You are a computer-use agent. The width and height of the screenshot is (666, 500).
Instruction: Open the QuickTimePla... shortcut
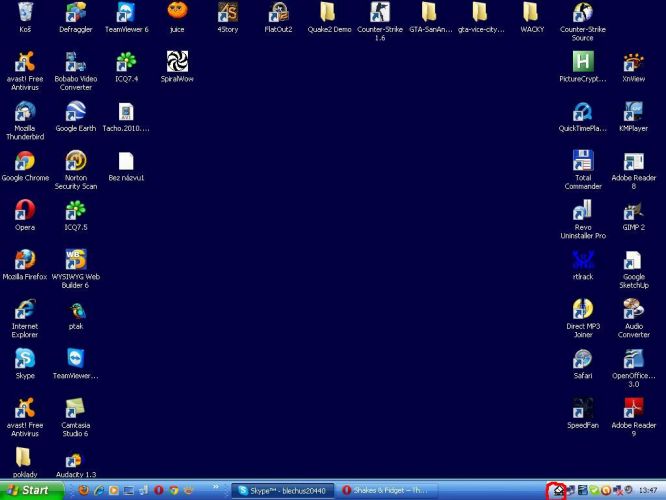[x=583, y=116]
